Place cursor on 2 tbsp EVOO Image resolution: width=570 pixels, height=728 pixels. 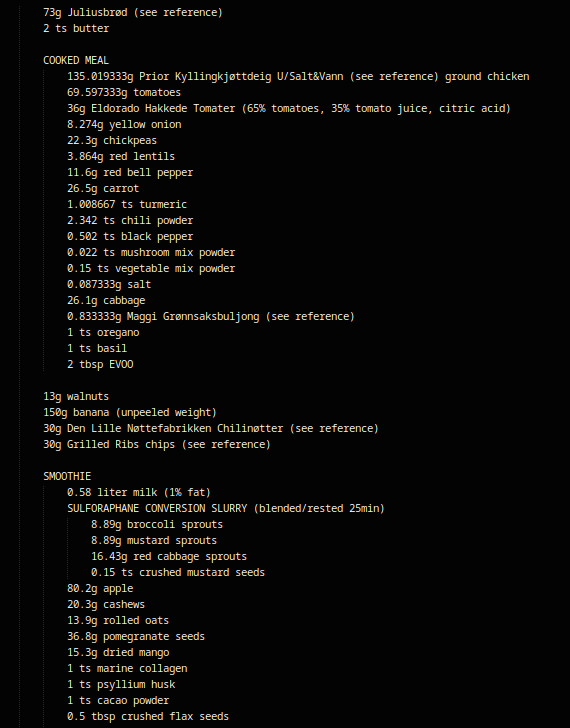tap(100, 364)
